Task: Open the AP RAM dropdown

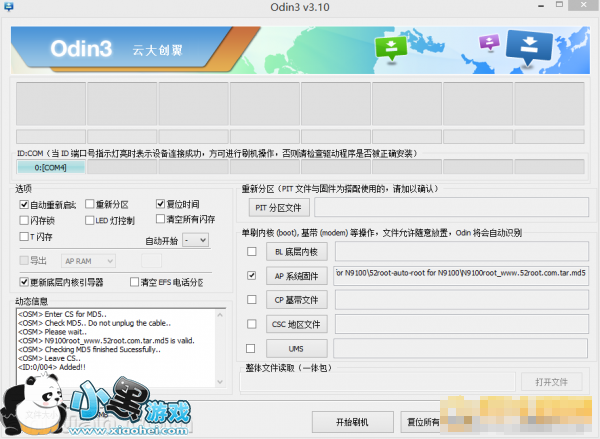Action: 88,261
